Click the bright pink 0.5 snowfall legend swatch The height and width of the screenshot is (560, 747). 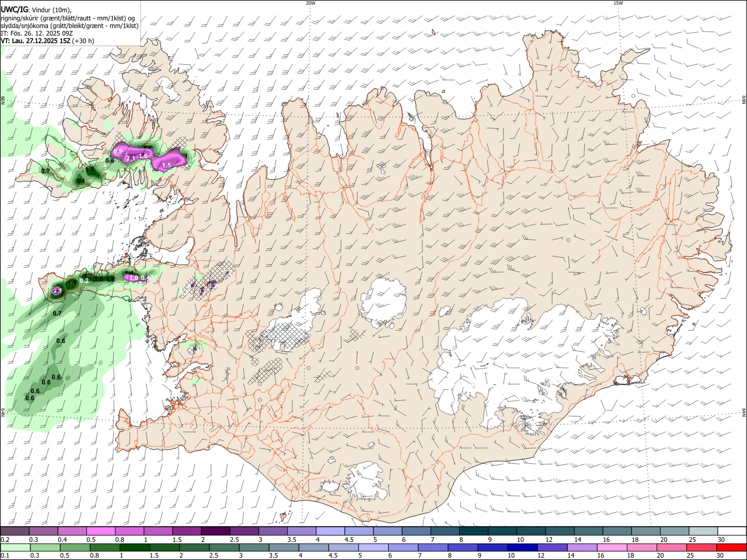click(100, 531)
